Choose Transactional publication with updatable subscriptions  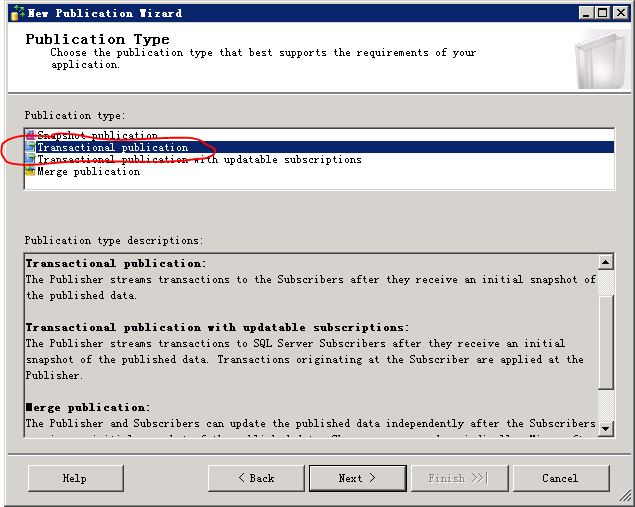[x=199, y=160]
